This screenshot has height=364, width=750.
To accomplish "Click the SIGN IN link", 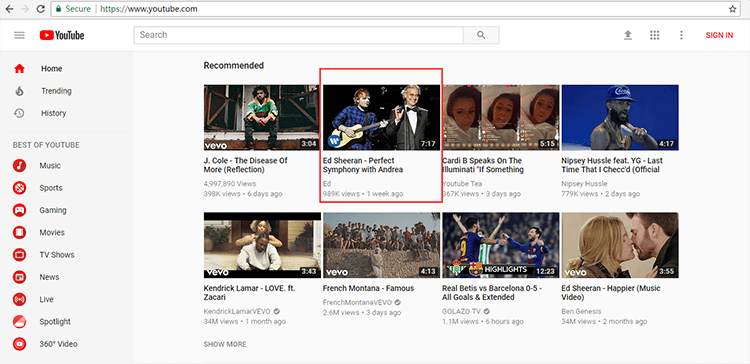I will pyautogui.click(x=719, y=35).
